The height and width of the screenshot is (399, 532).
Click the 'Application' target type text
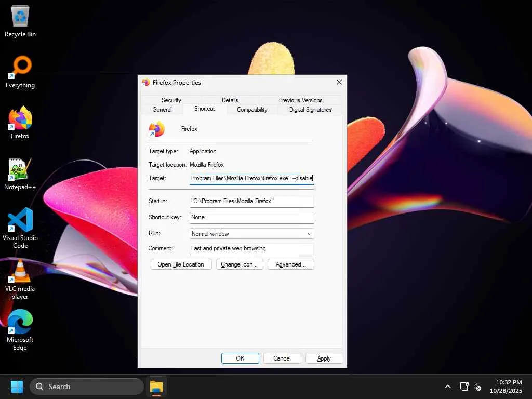click(x=203, y=151)
